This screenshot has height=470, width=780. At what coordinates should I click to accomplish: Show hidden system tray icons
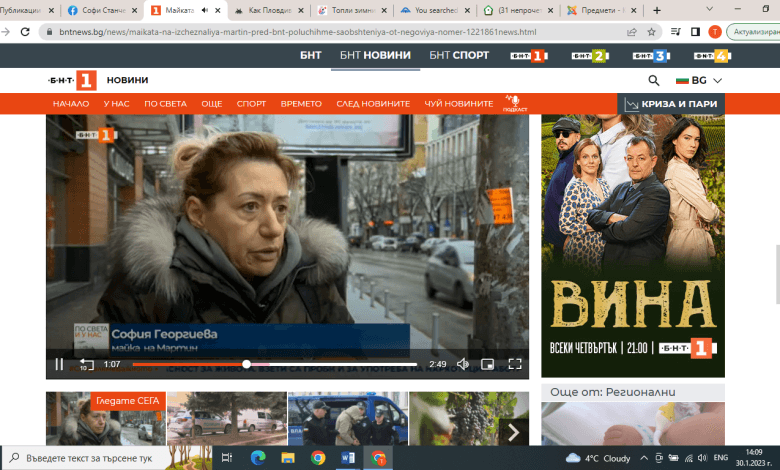644,458
